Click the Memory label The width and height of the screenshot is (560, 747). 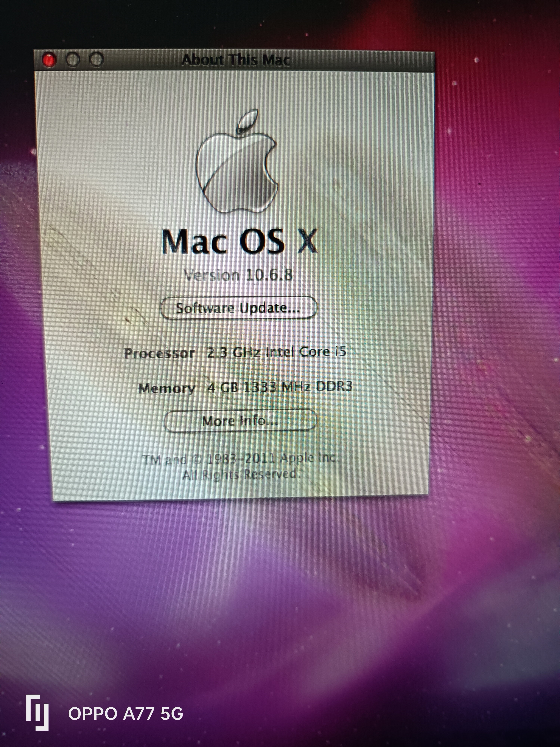click(x=167, y=388)
